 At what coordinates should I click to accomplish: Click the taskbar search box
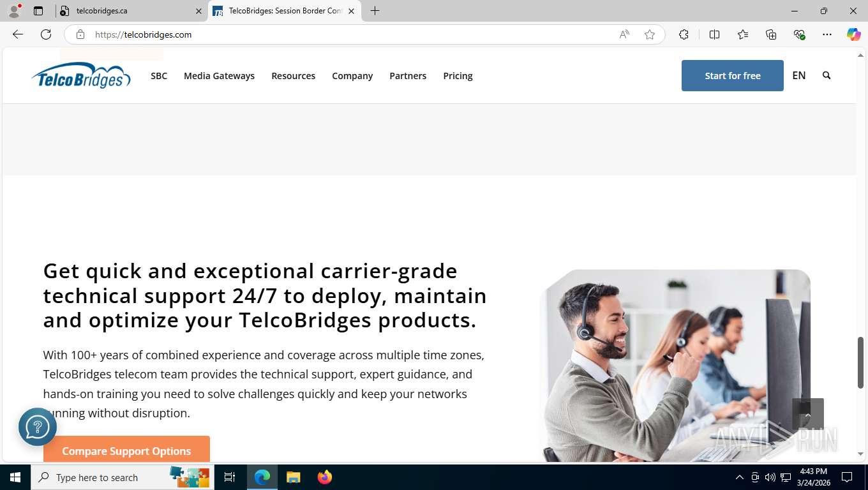(x=123, y=477)
